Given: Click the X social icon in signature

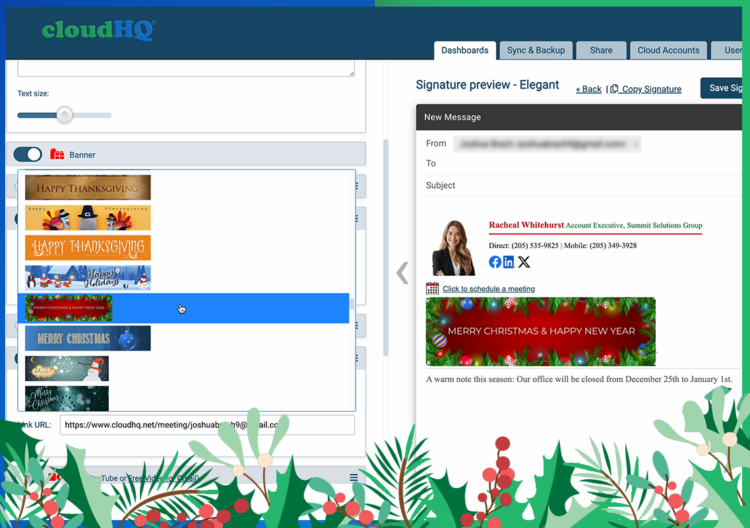Looking at the screenshot, I should (524, 262).
